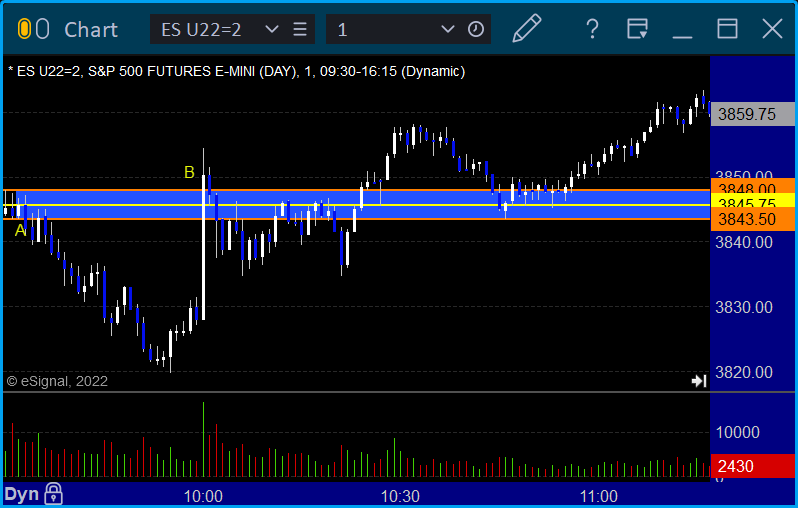The width and height of the screenshot is (798, 508).
Task: Click the red 2430 volume value label
Action: point(752,466)
